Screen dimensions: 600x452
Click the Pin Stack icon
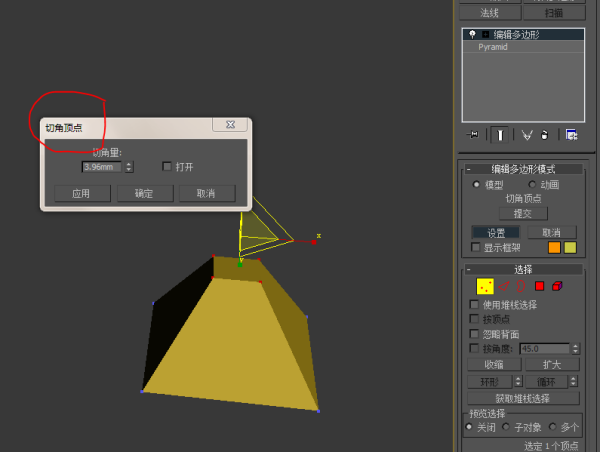click(x=473, y=135)
